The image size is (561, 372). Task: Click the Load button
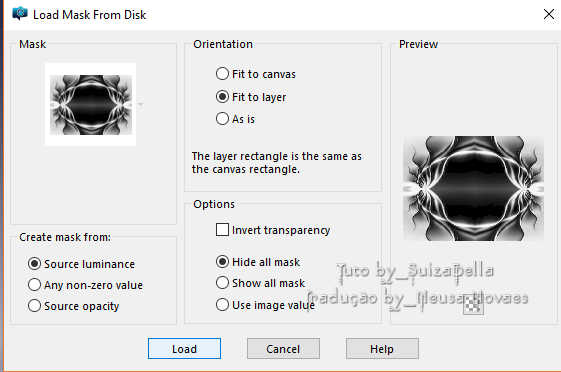click(x=184, y=348)
